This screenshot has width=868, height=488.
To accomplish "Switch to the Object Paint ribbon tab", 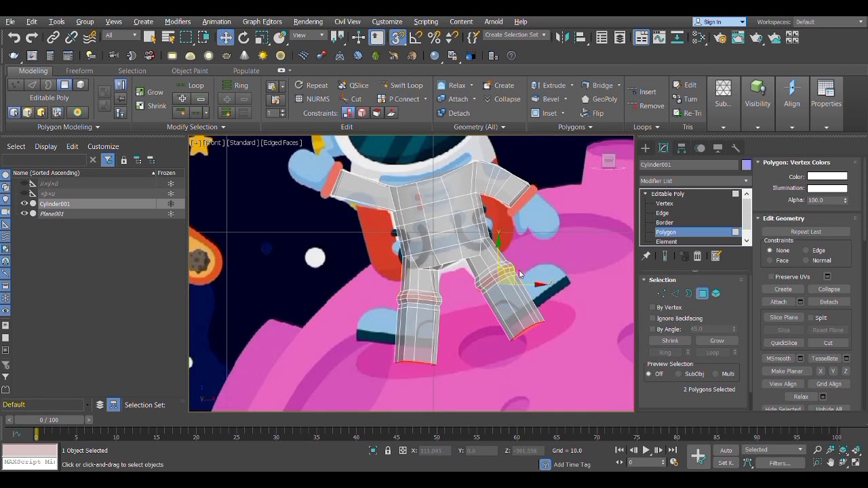I will pos(190,70).
